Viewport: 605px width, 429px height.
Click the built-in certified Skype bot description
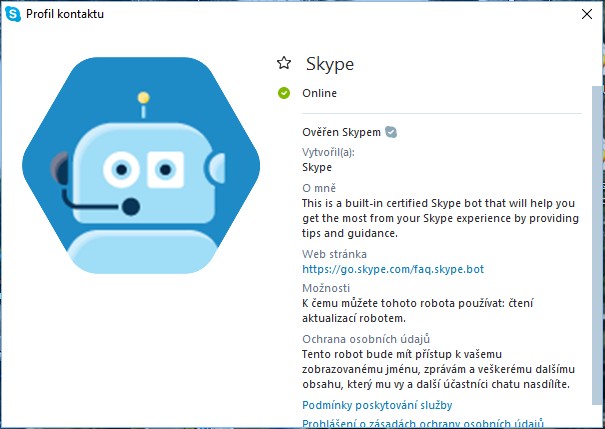(x=439, y=217)
